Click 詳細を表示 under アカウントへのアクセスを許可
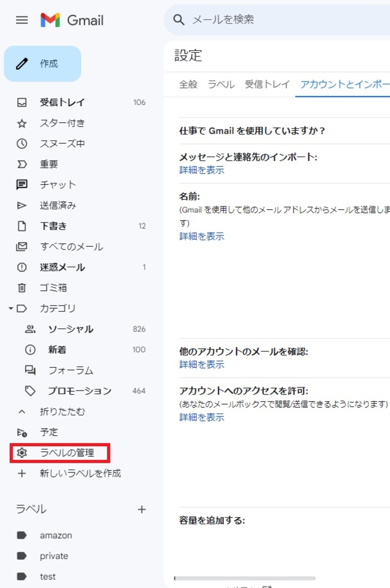 202,417
